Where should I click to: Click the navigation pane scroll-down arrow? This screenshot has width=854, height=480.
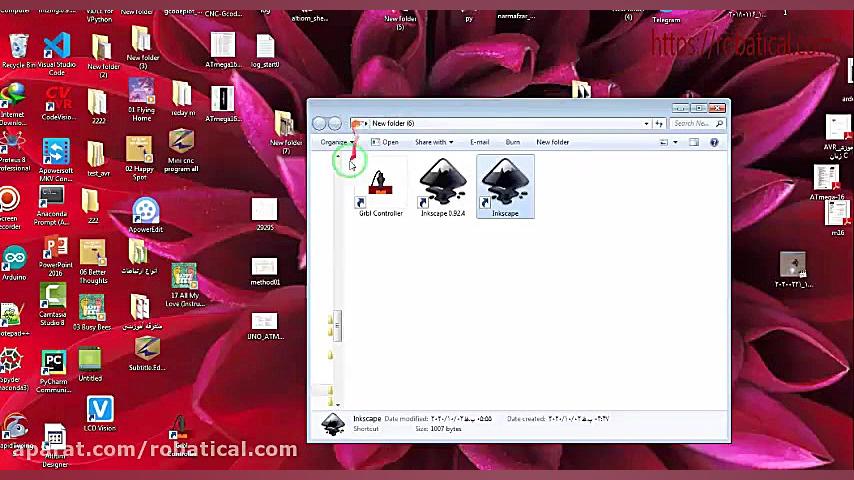pos(338,405)
